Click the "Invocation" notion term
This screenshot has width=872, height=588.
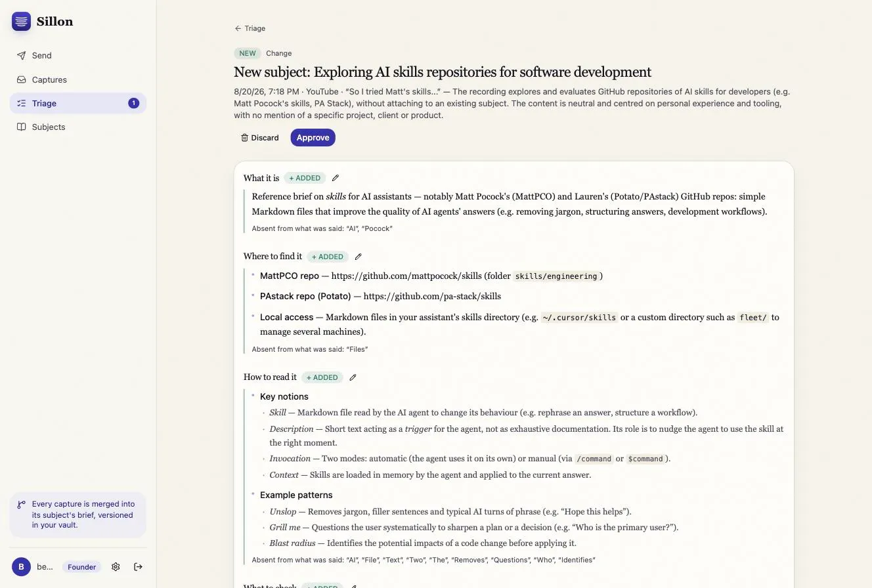(x=290, y=459)
